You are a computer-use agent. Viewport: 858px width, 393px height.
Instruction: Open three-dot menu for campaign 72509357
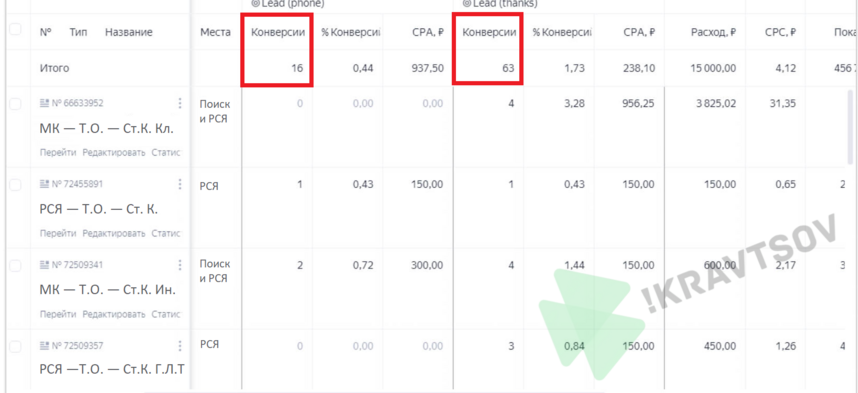[x=180, y=346]
